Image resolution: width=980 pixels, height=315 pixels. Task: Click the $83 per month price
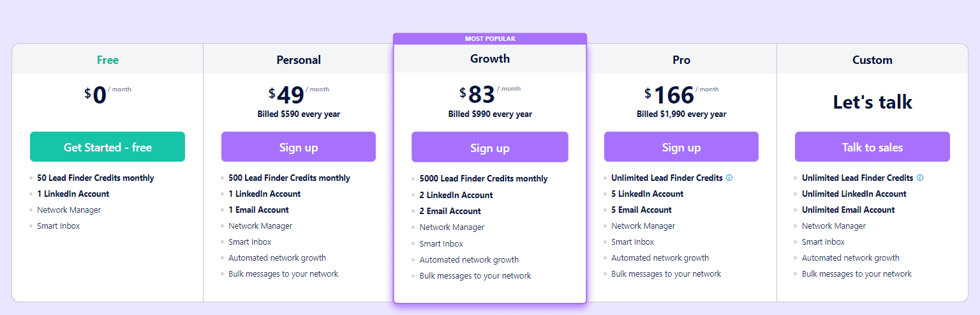click(x=482, y=95)
